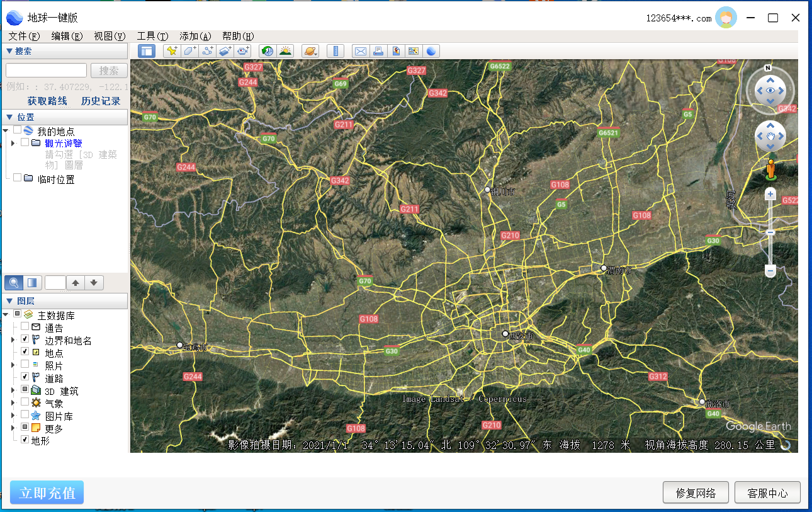Click the 获取路线 link

coord(47,101)
